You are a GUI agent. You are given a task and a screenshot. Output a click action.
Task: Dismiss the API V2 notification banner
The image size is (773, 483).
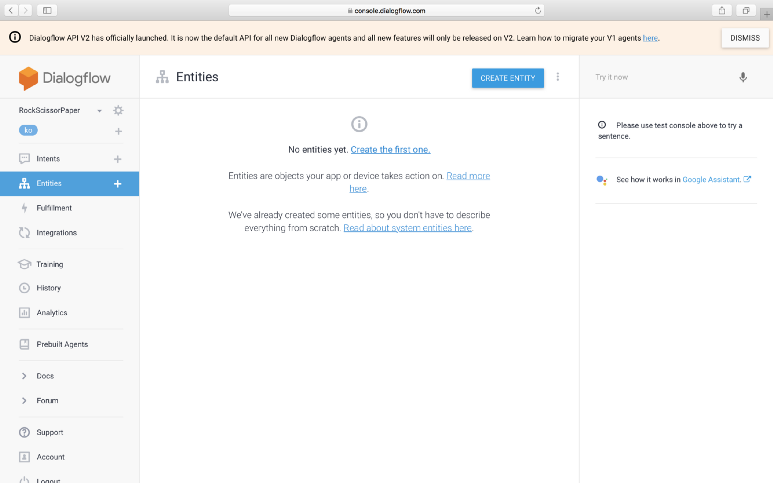744,37
